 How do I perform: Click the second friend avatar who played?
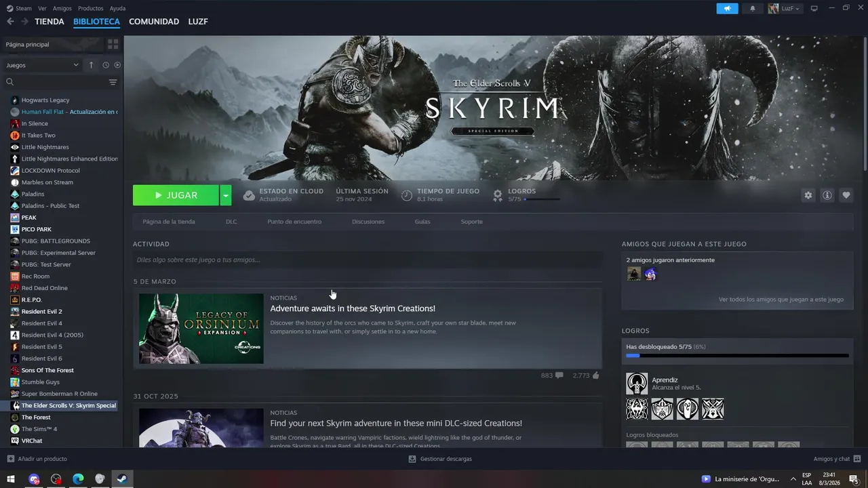pyautogui.click(x=650, y=274)
